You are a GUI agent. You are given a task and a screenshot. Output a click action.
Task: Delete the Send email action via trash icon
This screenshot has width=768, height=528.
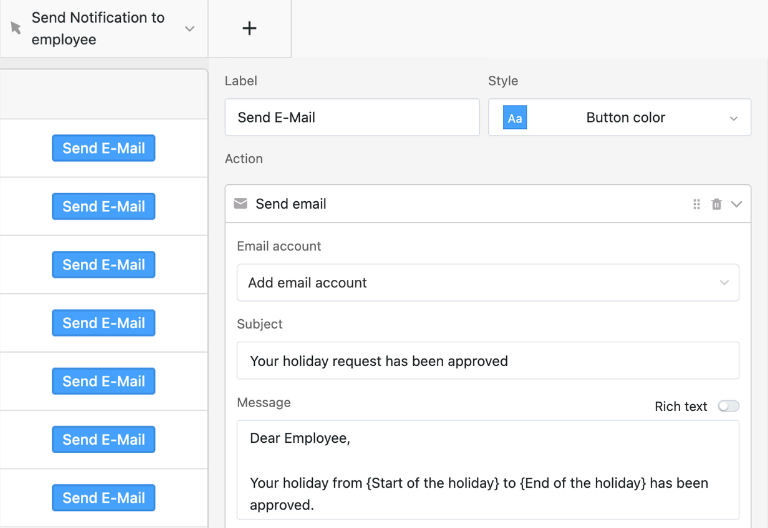[716, 204]
